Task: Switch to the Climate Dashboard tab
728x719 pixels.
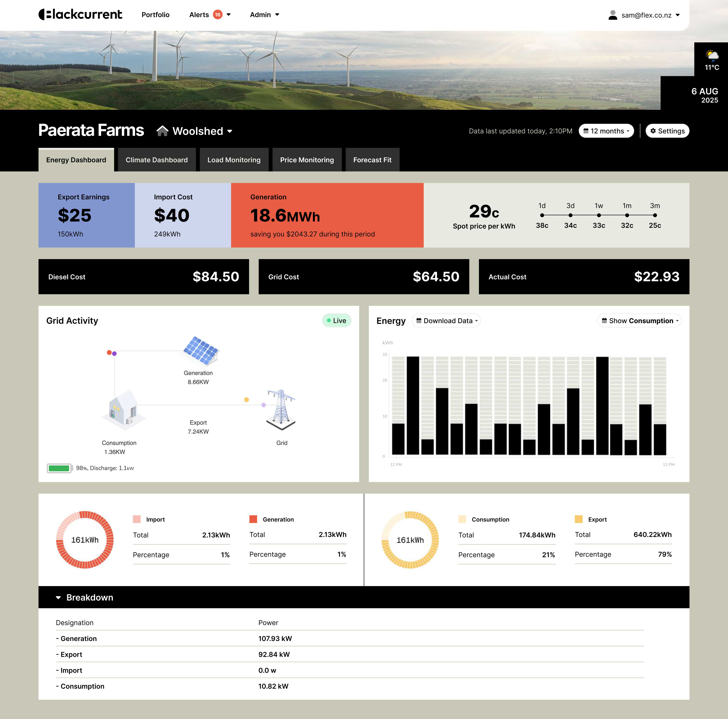Action: [156, 160]
